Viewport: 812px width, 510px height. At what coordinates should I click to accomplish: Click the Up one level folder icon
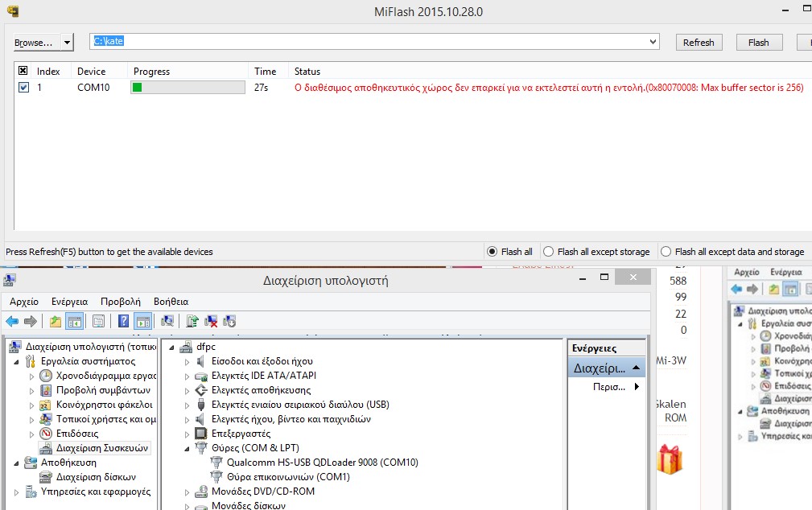55,322
